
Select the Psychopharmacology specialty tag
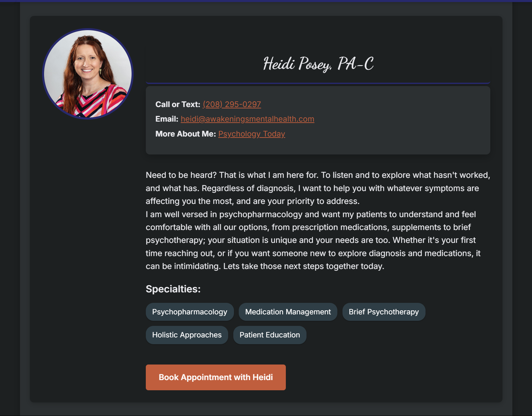(x=190, y=312)
